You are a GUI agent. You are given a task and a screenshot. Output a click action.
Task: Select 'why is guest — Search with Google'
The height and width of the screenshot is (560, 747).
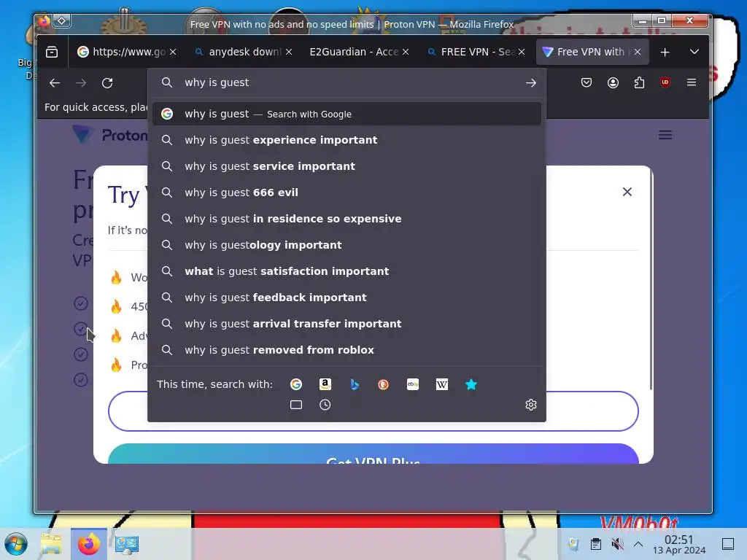(347, 114)
